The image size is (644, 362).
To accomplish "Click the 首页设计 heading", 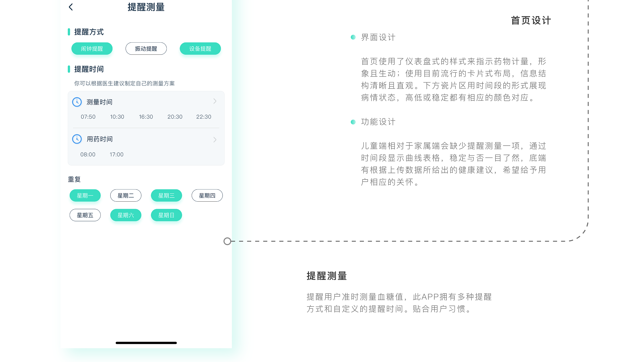I will pyautogui.click(x=531, y=21).
